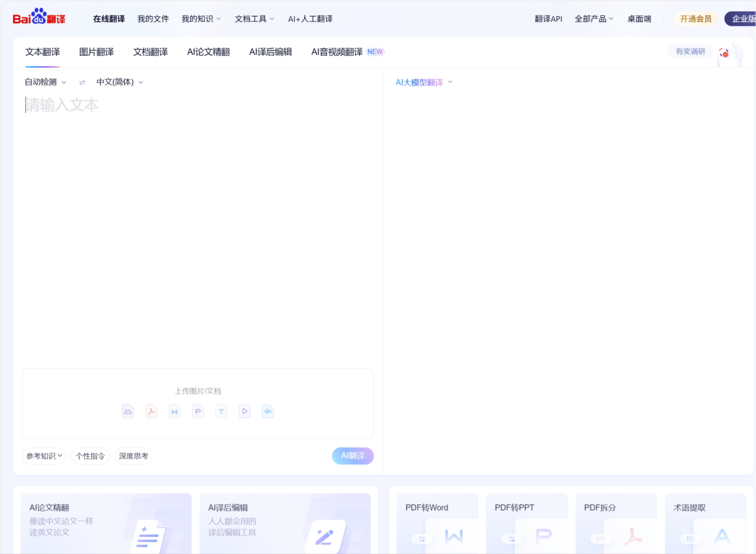Viewport: 756px width, 554px height.
Task: Toggle the 个性指令 option
Action: click(x=90, y=456)
